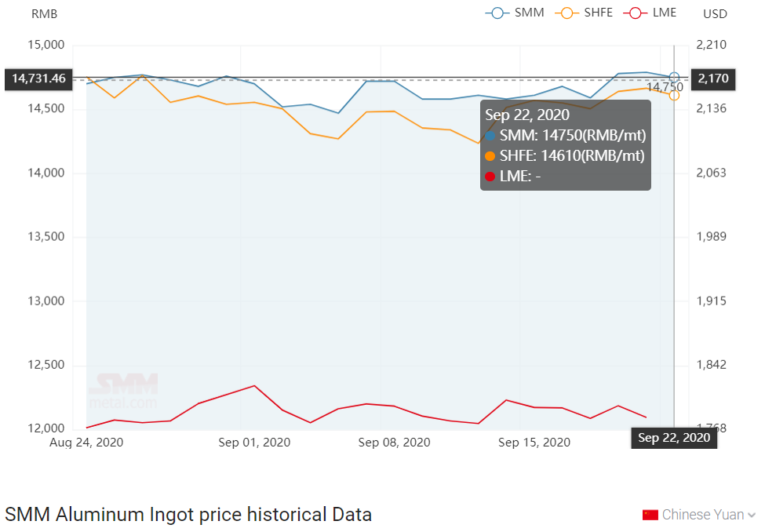This screenshot has height=532, width=765.
Task: Toggle the LME series in the legend
Action: pyautogui.click(x=650, y=13)
